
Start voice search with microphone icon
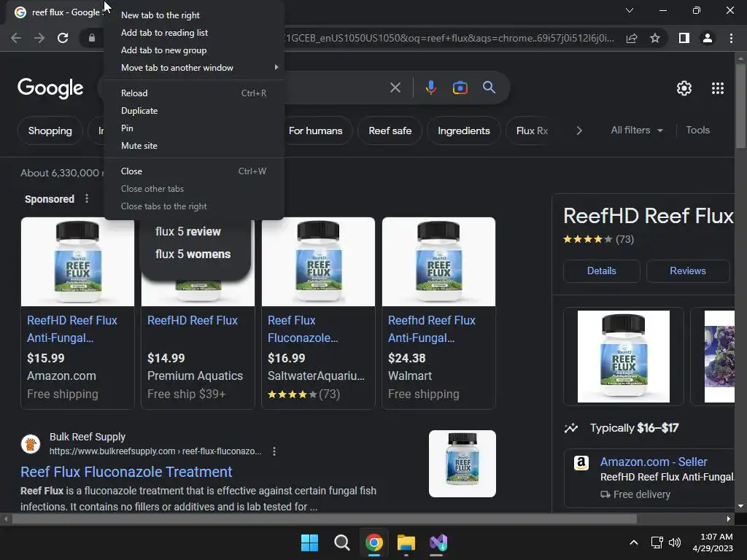pyautogui.click(x=430, y=87)
